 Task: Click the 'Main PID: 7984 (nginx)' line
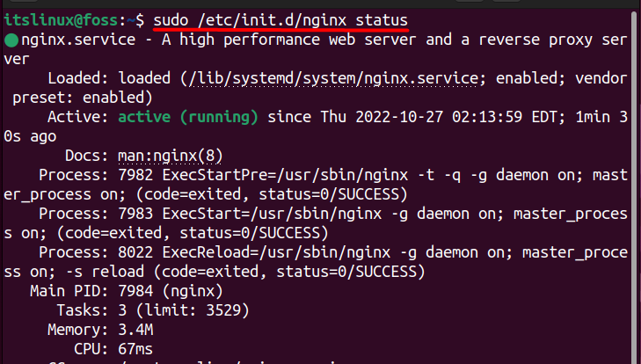pyautogui.click(x=127, y=291)
